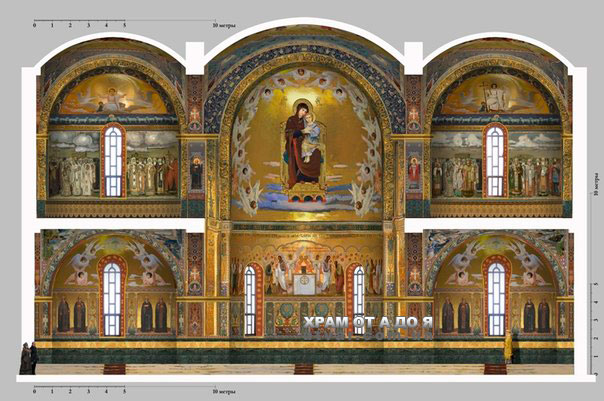Click the upper right arched window
This screenshot has width=604, height=401.
click(494, 161)
